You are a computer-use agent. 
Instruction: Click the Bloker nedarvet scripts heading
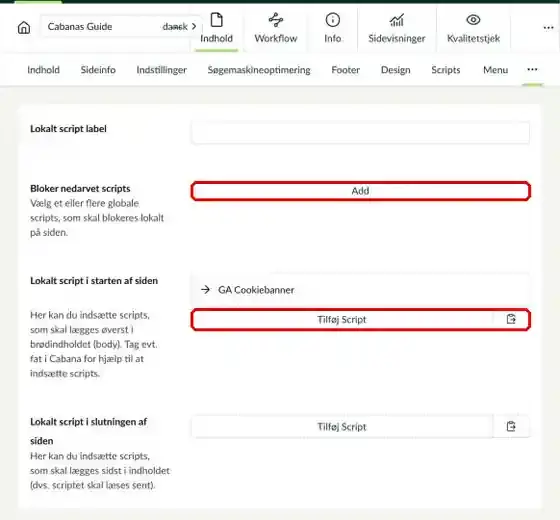[80, 188]
